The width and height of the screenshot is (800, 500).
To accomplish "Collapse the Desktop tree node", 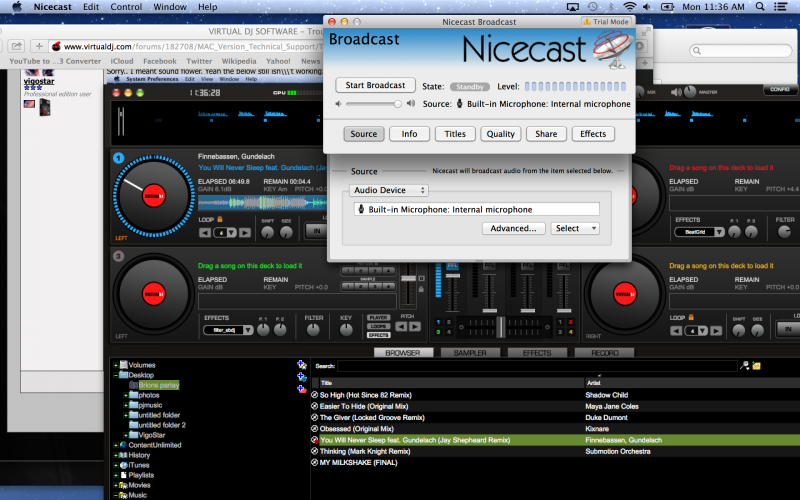I will coord(116,375).
